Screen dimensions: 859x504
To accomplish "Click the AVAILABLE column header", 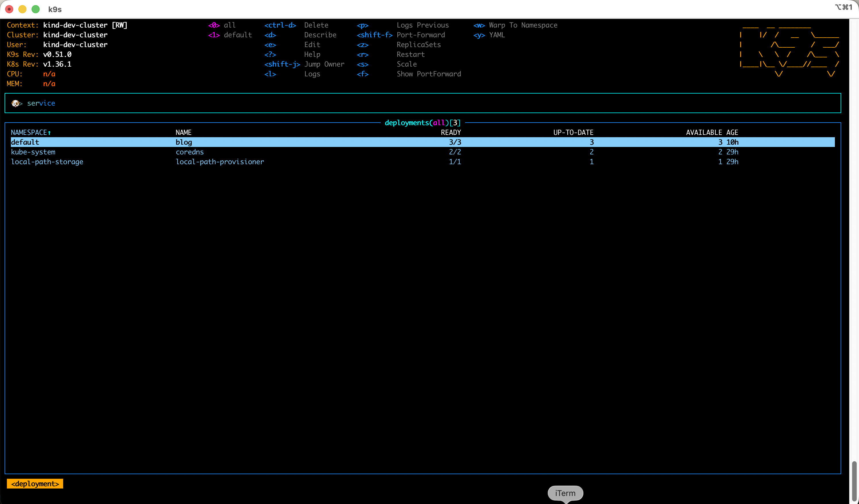I will [x=704, y=132].
